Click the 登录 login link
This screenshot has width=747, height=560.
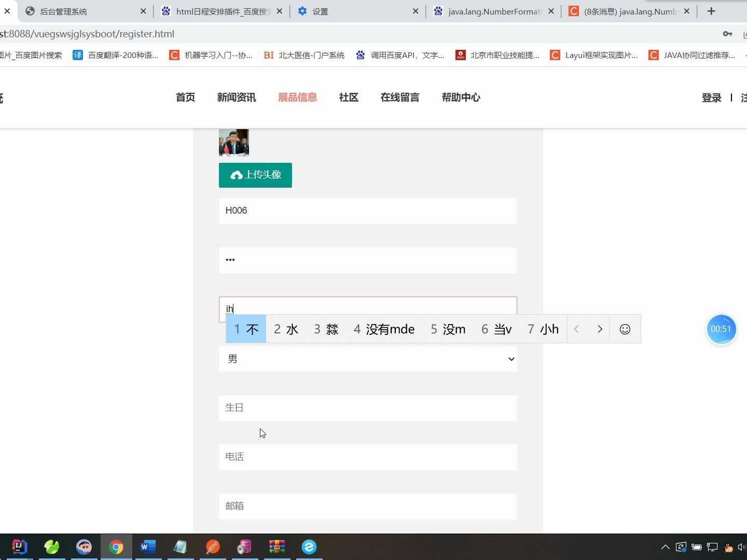711,97
